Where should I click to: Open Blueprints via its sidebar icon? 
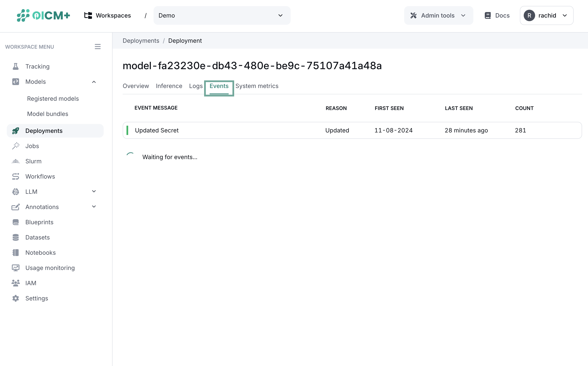[15, 222]
